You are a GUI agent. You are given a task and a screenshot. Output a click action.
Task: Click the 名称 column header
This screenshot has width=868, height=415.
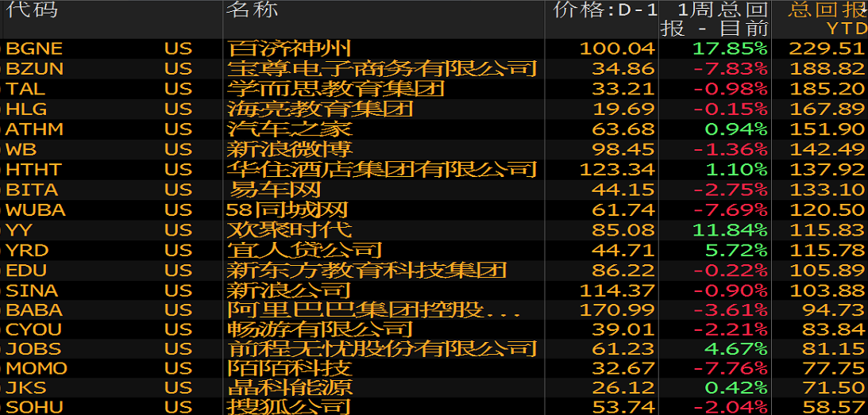252,10
